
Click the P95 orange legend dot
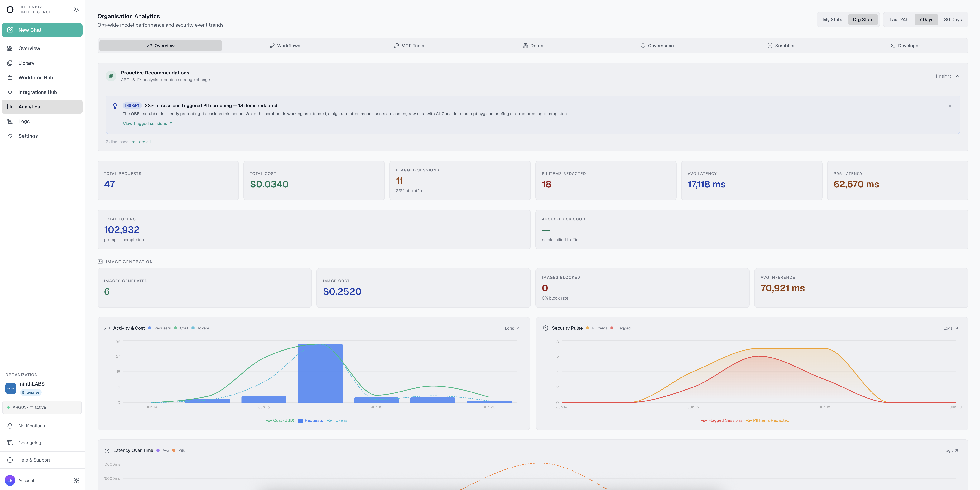[x=174, y=450]
